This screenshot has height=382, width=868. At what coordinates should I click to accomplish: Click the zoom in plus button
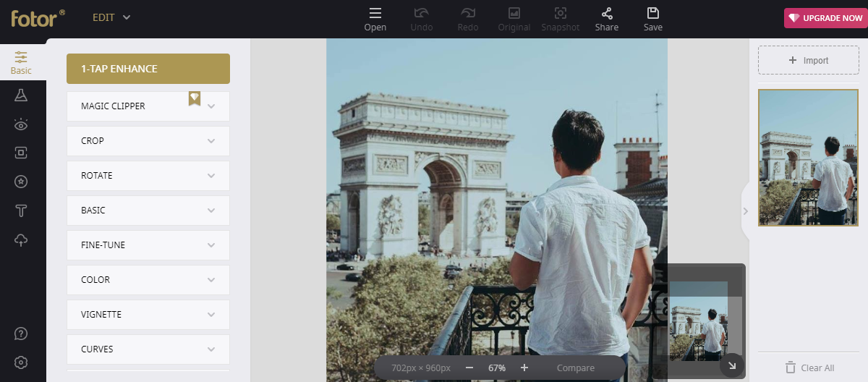[x=524, y=368]
